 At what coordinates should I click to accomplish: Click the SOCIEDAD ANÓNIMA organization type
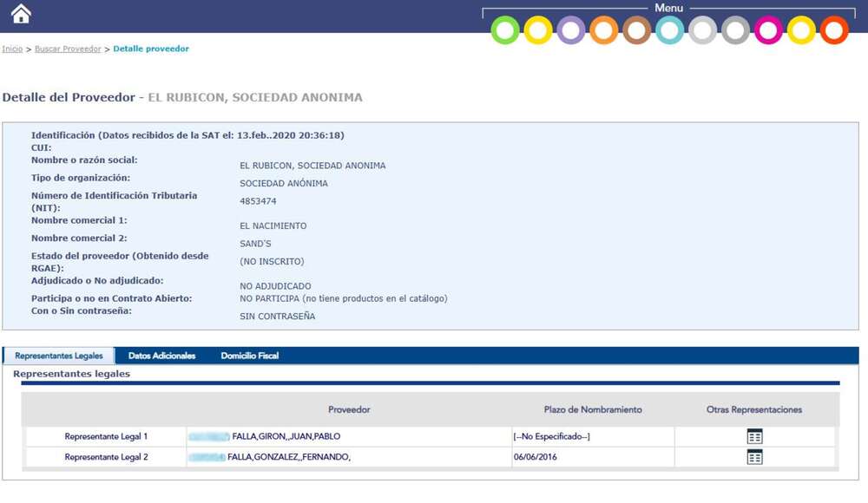(x=284, y=183)
